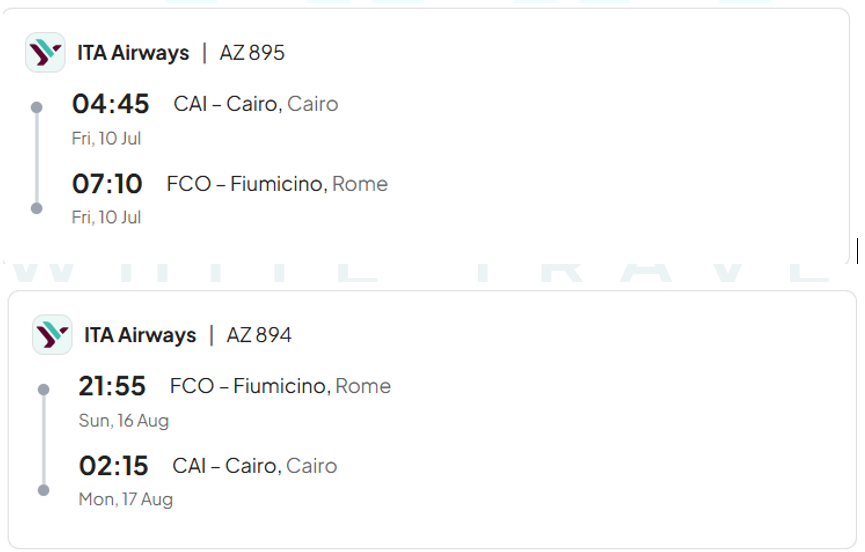This screenshot has height=552, width=865.
Task: Select the 02:15 arrival time
Action: point(113,466)
